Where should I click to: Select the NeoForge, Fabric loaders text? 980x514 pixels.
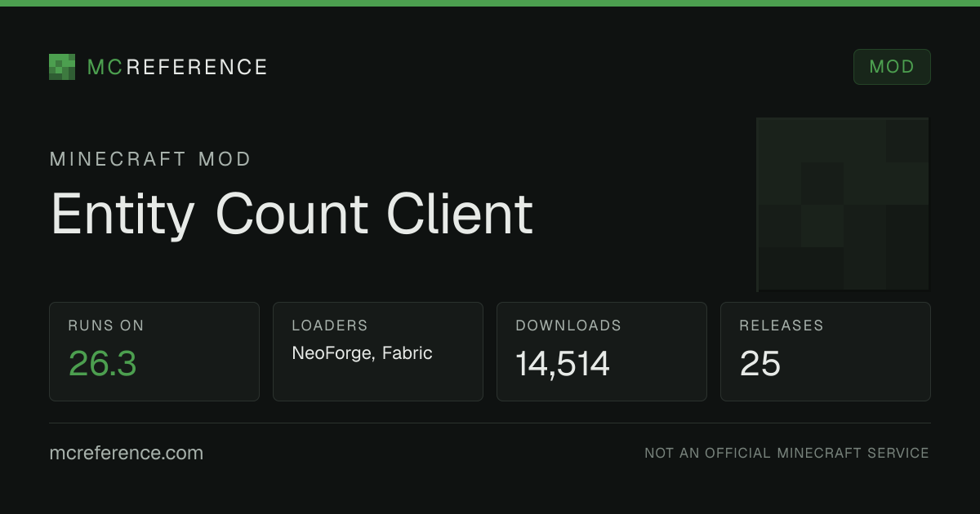coord(362,353)
